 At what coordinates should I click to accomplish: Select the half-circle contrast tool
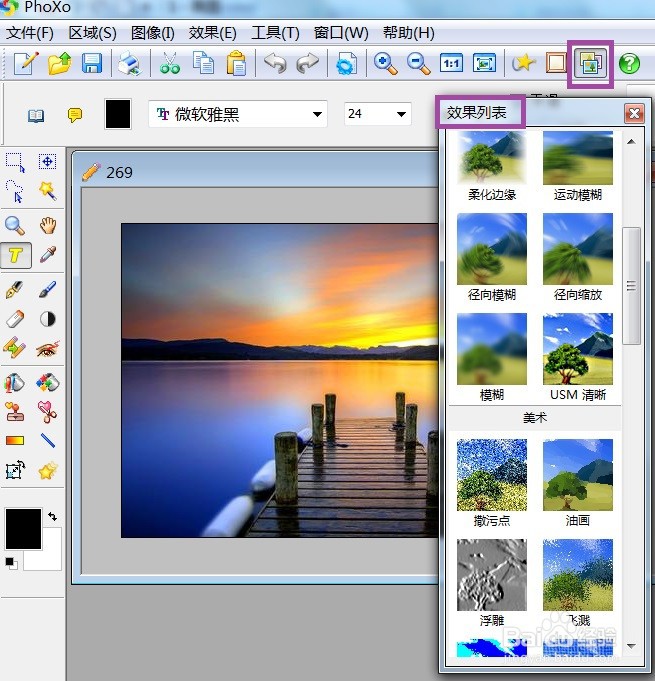tap(48, 319)
